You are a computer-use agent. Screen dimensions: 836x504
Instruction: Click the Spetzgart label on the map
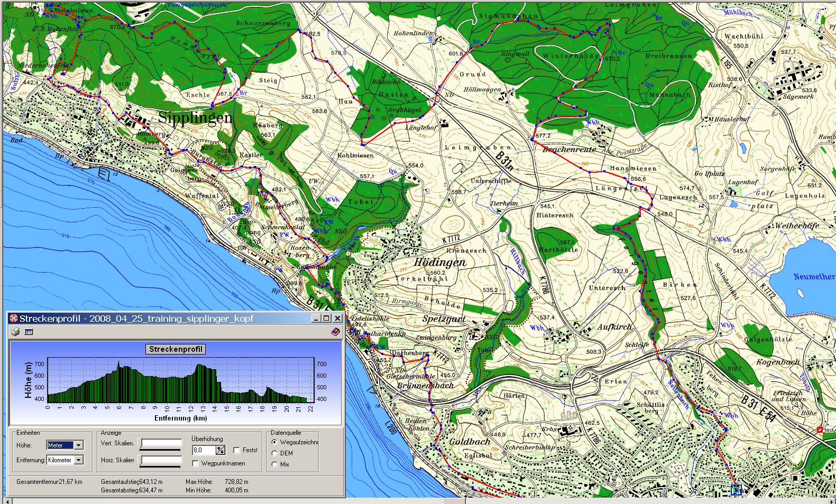pyautogui.click(x=444, y=319)
